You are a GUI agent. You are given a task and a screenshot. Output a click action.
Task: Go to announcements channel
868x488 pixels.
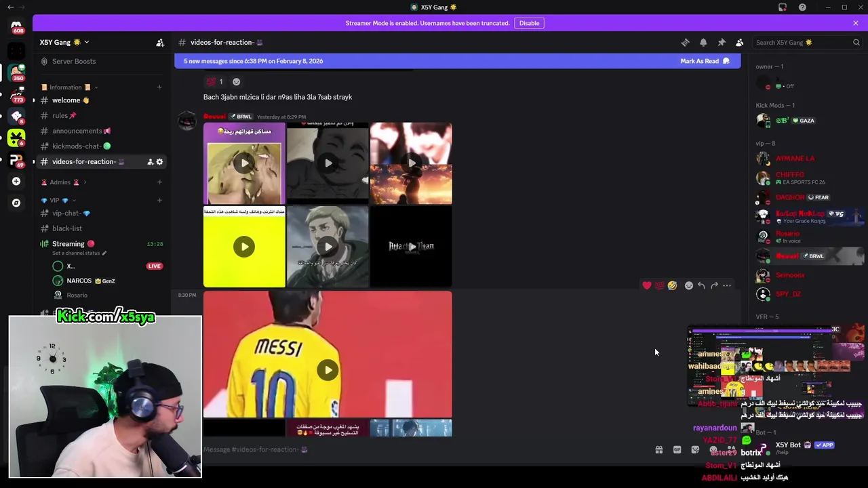point(102,131)
